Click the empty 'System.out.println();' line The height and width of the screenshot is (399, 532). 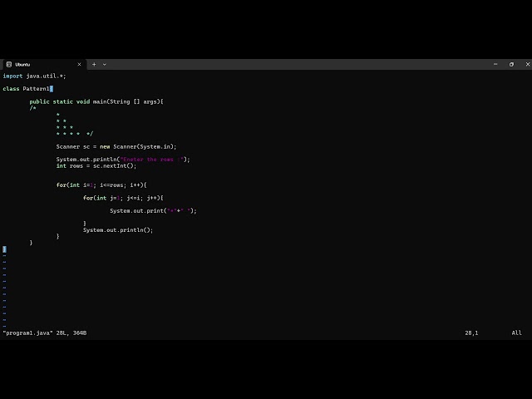pyautogui.click(x=118, y=230)
